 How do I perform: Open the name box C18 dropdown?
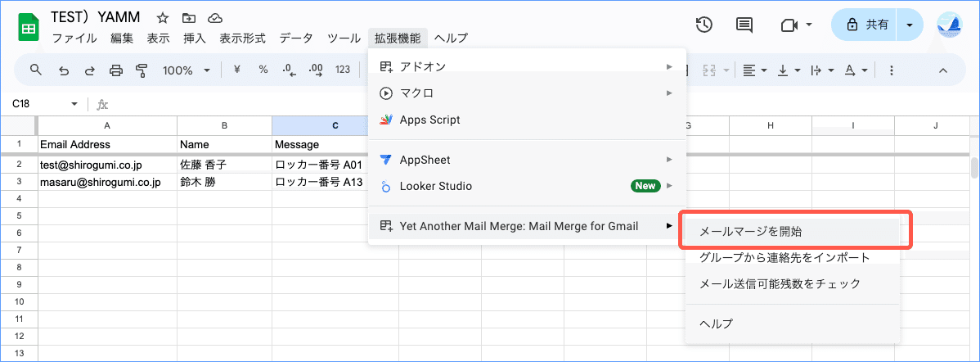point(74,104)
